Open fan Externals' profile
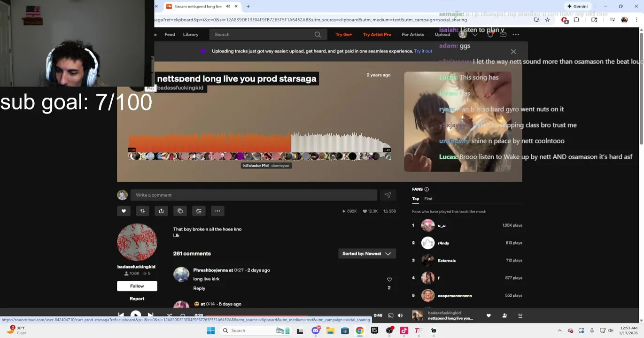Viewport: 644px width, 338px height. pyautogui.click(x=447, y=261)
